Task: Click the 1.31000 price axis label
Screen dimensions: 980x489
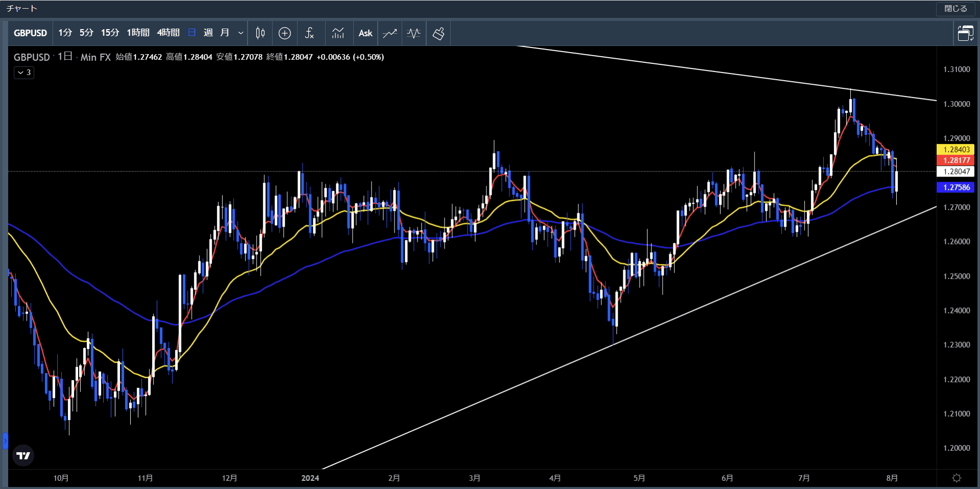Action: point(957,69)
